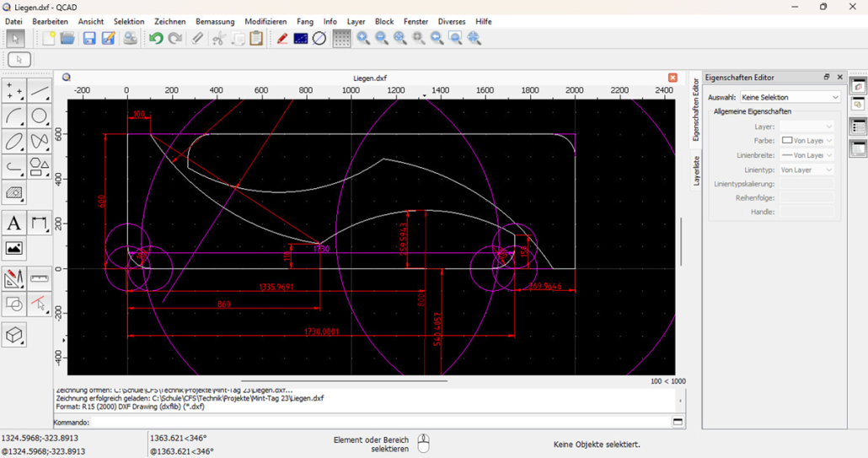Close the Liegen.dxf document tab
Screen dimensions: 868x458
pyautogui.click(x=672, y=78)
